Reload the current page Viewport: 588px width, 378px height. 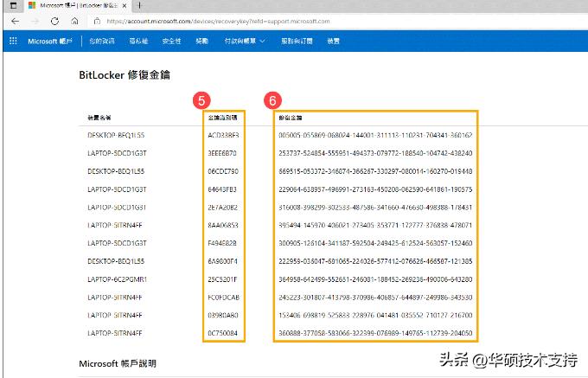tap(54, 22)
